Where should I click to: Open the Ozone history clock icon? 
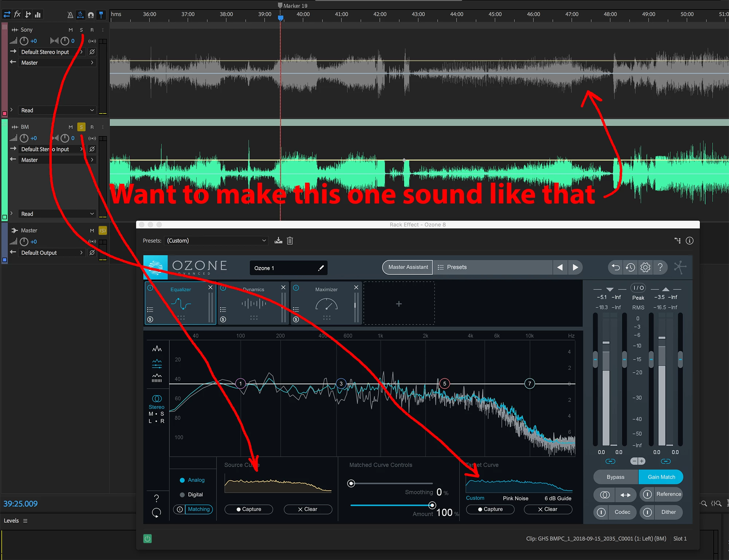click(630, 267)
